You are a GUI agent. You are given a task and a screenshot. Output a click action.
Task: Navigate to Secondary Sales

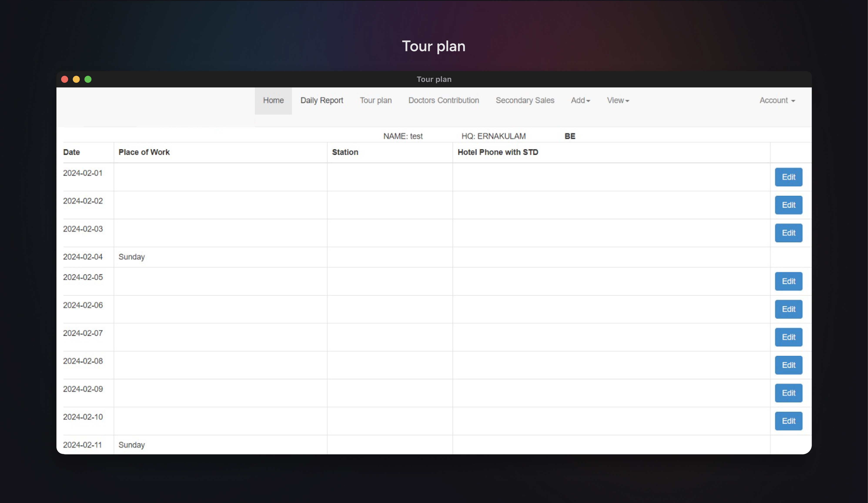(x=525, y=100)
